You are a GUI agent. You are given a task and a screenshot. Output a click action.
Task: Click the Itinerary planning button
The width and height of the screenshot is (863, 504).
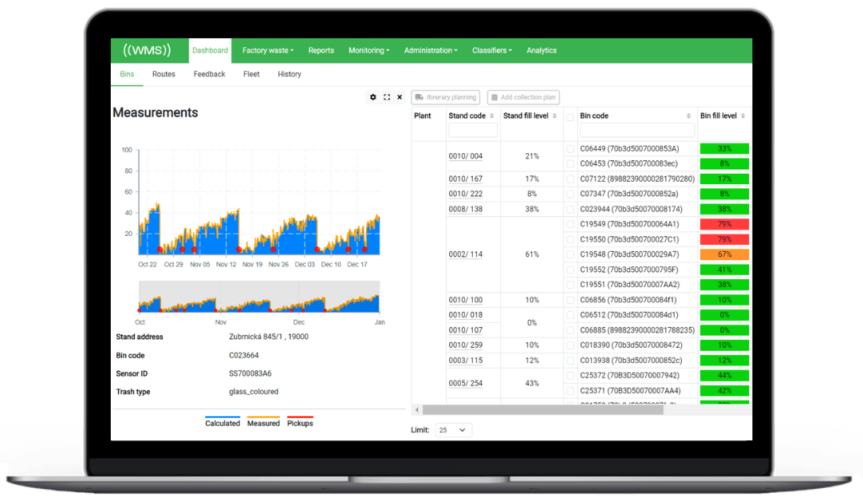pyautogui.click(x=445, y=97)
